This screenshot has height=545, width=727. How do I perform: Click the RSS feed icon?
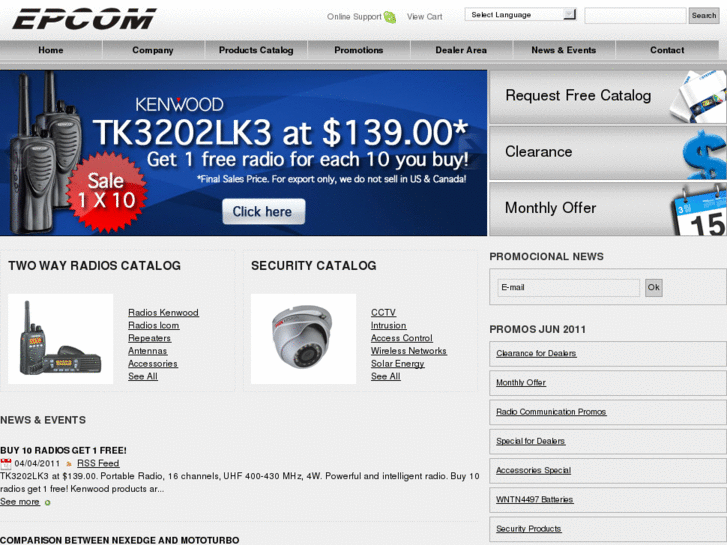[x=69, y=463]
